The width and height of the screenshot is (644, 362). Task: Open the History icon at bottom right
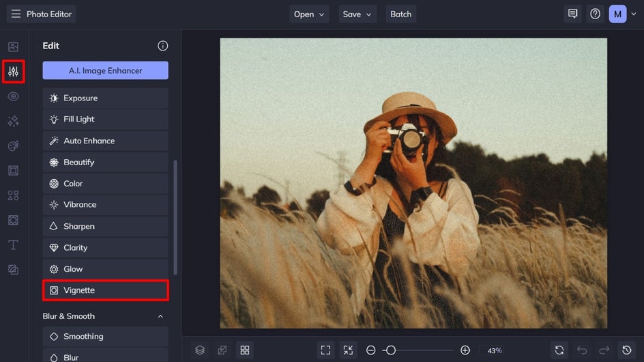tap(627, 350)
